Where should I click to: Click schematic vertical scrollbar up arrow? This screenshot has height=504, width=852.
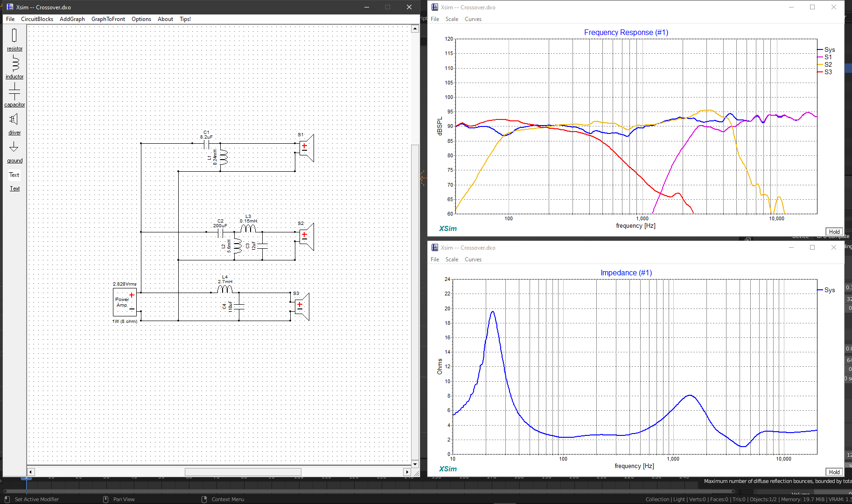click(415, 29)
